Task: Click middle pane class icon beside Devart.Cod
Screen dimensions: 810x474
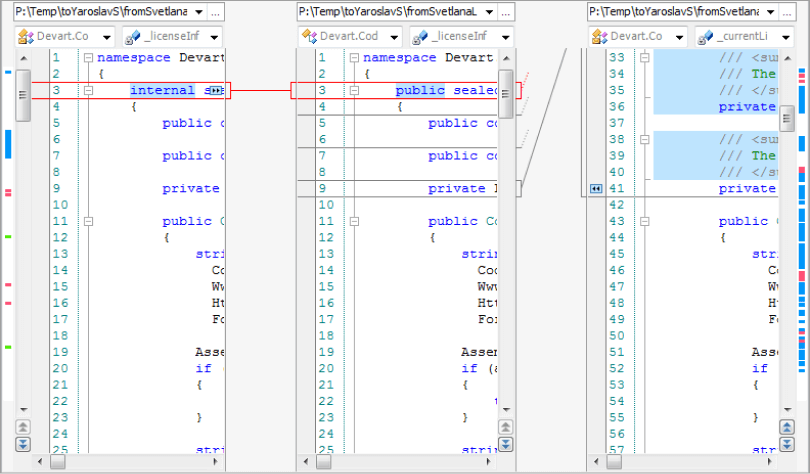Action: tap(309, 37)
